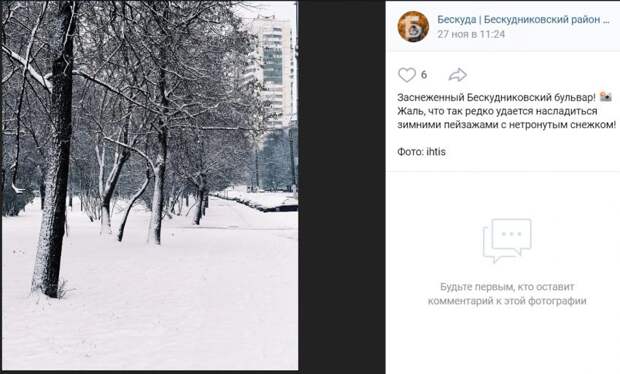Click the dark area beside the photo
Viewport: 620px width, 374px height.
(342, 186)
